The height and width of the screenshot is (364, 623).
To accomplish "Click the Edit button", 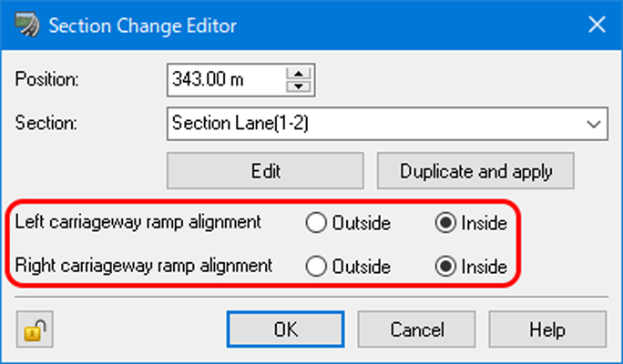I will [265, 171].
